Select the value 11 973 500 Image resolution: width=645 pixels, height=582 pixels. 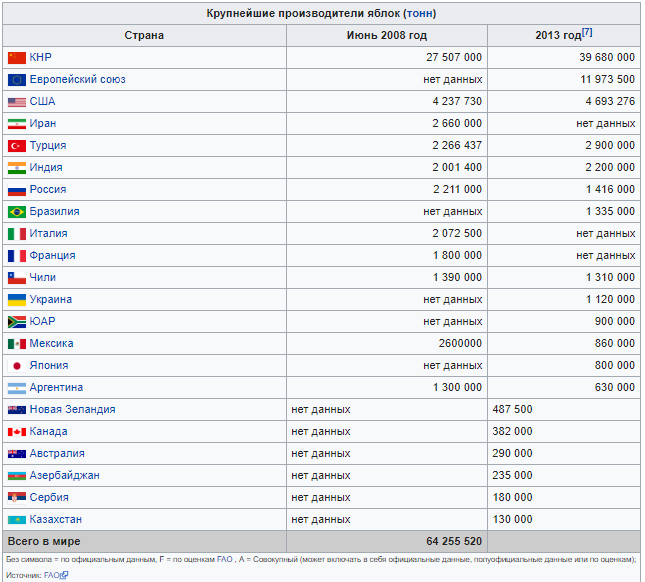[x=608, y=80]
